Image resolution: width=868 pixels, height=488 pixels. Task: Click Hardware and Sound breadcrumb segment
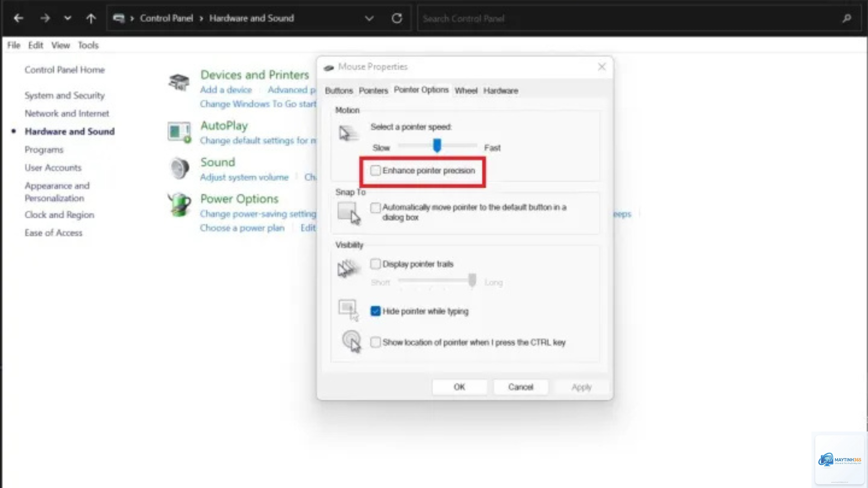251,18
